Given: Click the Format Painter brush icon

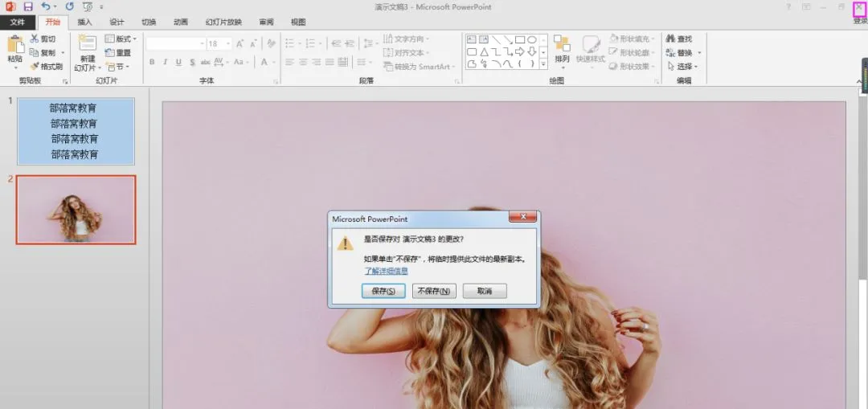Looking at the screenshot, I should pos(35,67).
